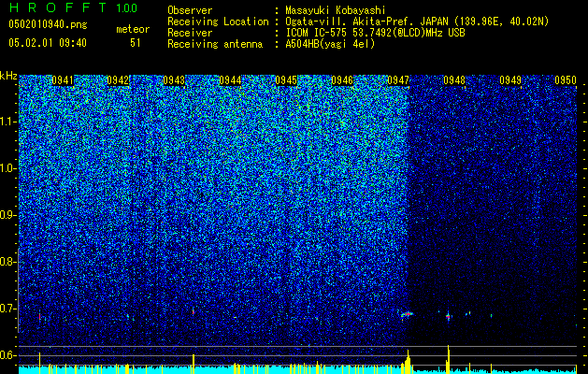Click the 0.7 kHz axis label
588x374 pixels.
(x=7, y=309)
